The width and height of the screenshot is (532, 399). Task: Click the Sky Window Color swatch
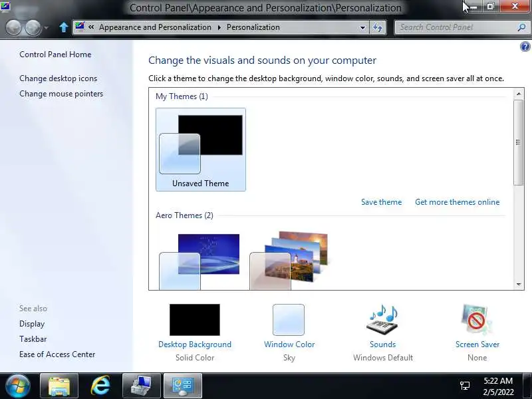tap(289, 320)
